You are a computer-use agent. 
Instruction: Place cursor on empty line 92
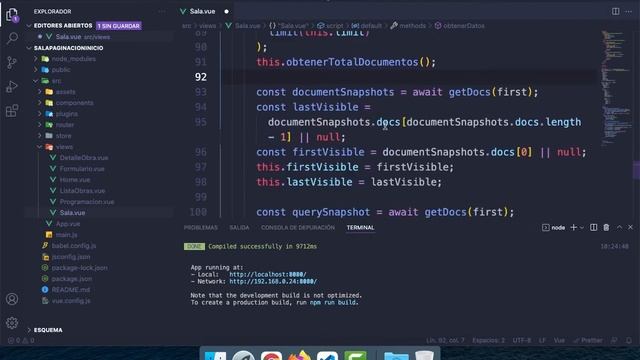(408, 77)
